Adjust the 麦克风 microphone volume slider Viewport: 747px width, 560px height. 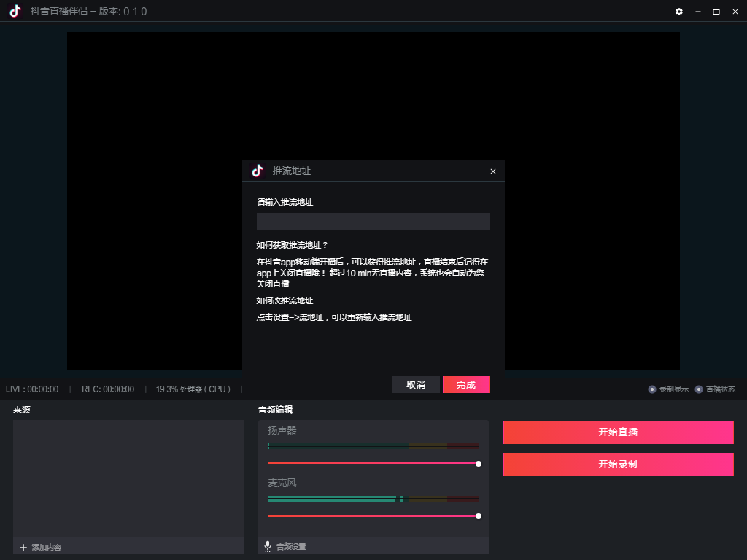pos(478,516)
